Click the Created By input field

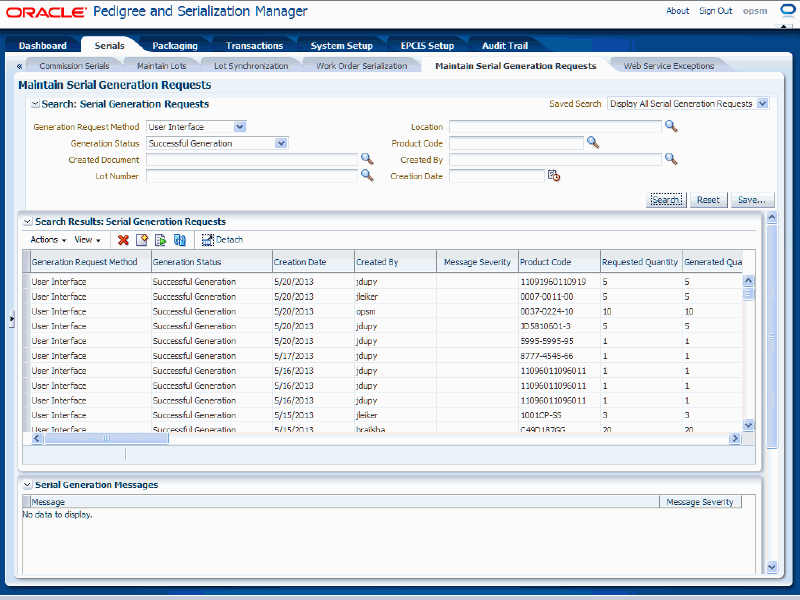click(555, 160)
